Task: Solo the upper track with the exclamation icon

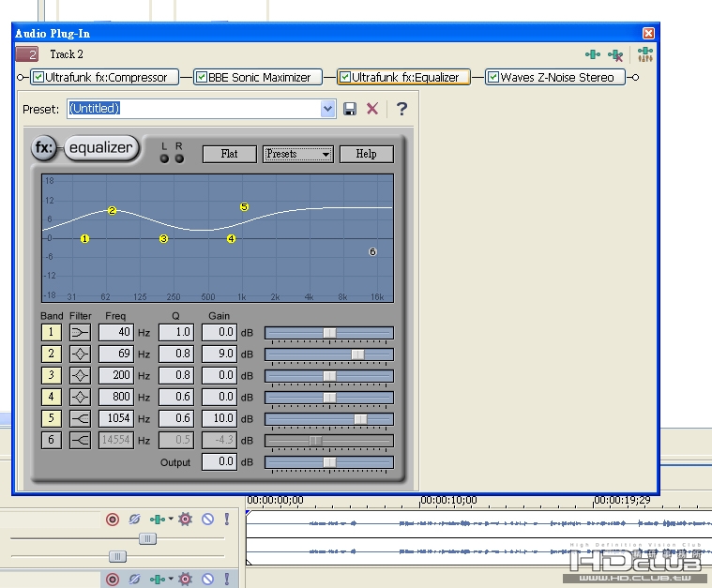Action: click(x=227, y=519)
